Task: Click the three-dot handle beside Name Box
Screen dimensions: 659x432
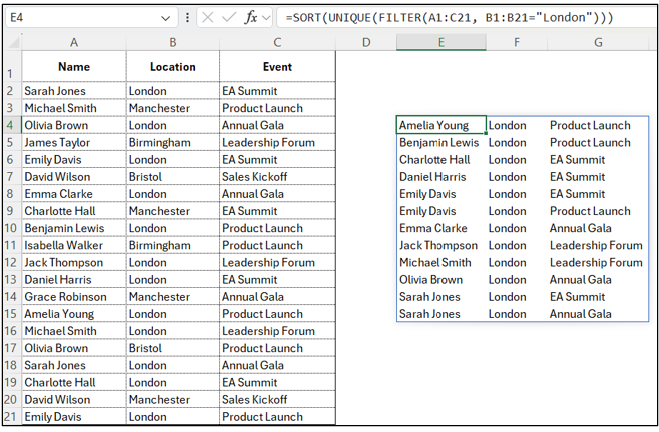Action: coord(188,17)
